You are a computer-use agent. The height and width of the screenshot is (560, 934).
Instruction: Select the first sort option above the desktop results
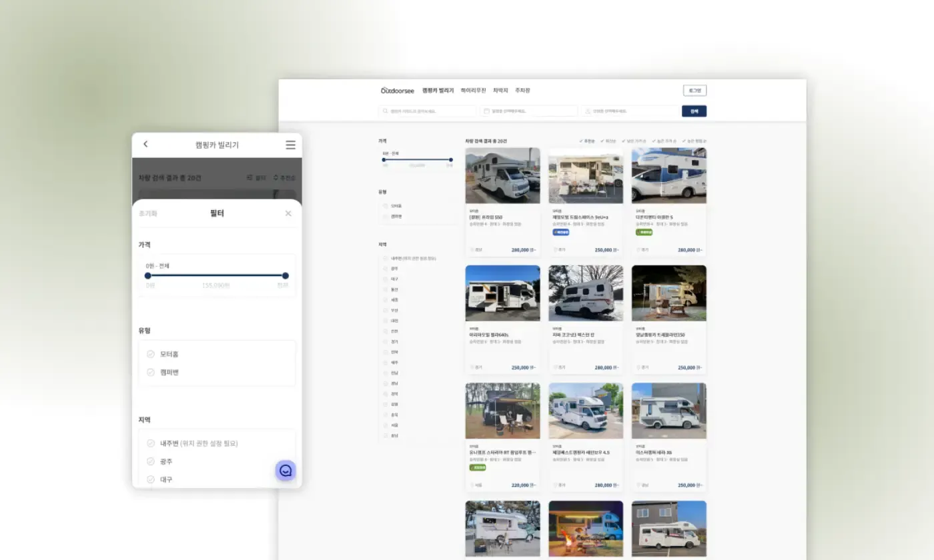(586, 141)
